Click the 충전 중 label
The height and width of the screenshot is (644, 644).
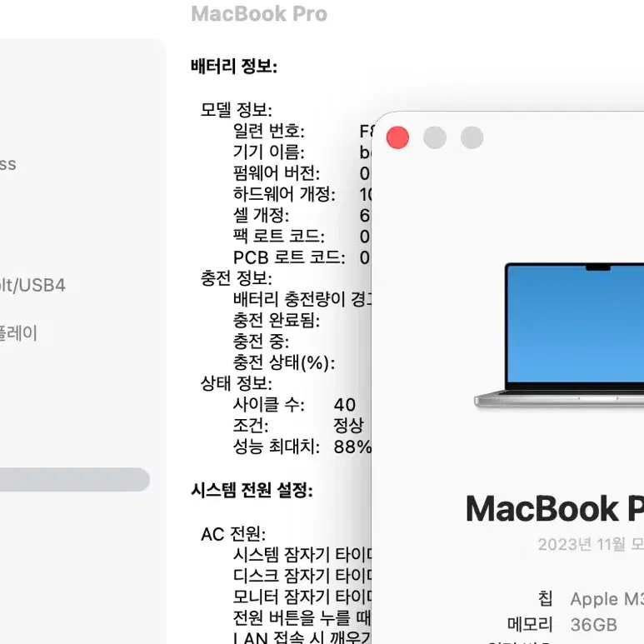pos(262,342)
